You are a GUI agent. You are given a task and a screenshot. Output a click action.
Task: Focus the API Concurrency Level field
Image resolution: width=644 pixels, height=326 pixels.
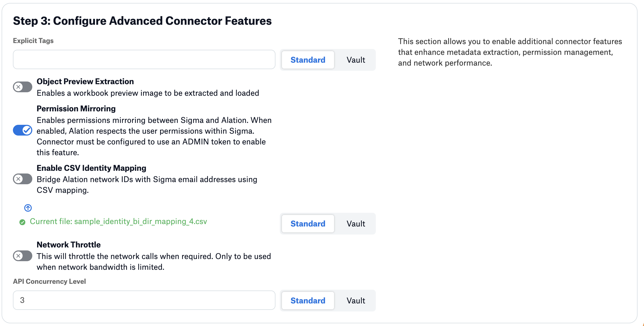click(x=144, y=300)
